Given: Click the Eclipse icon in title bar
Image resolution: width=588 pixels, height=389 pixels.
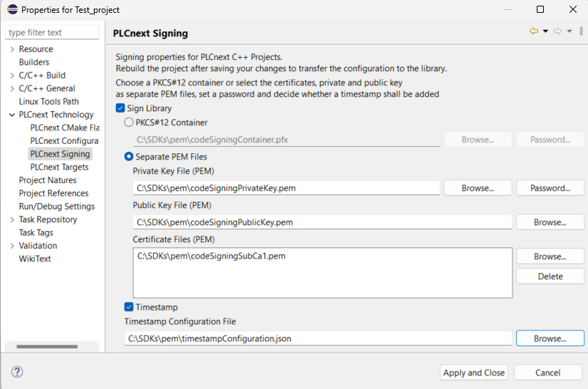Looking at the screenshot, I should tap(12, 9).
